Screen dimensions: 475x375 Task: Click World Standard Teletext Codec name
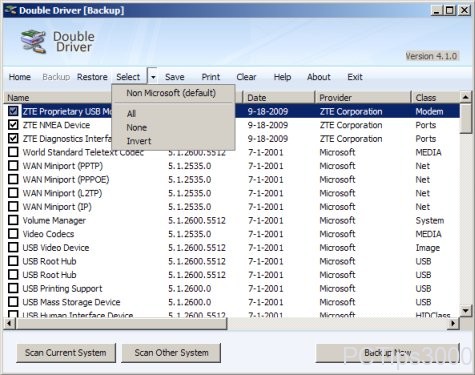click(83, 152)
